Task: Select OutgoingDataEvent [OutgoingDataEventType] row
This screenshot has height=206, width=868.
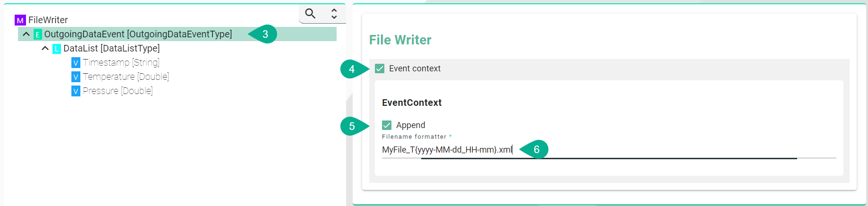Action: click(x=138, y=34)
